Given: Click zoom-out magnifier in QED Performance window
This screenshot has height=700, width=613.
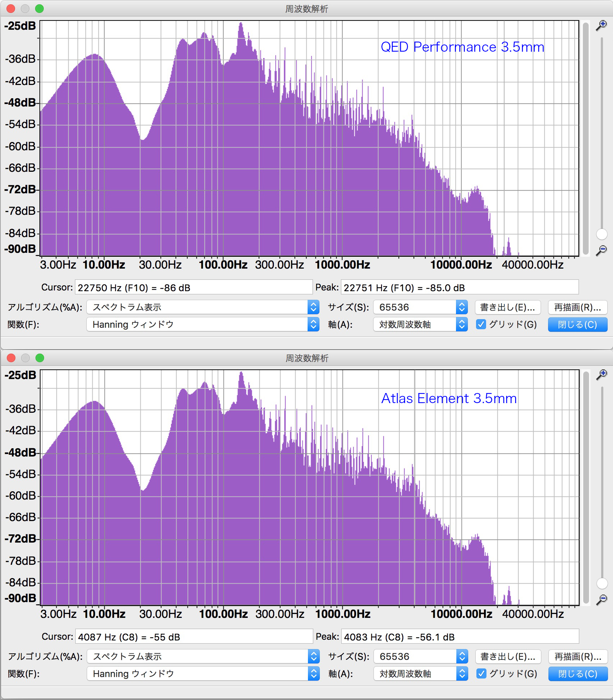Looking at the screenshot, I should tap(601, 250).
